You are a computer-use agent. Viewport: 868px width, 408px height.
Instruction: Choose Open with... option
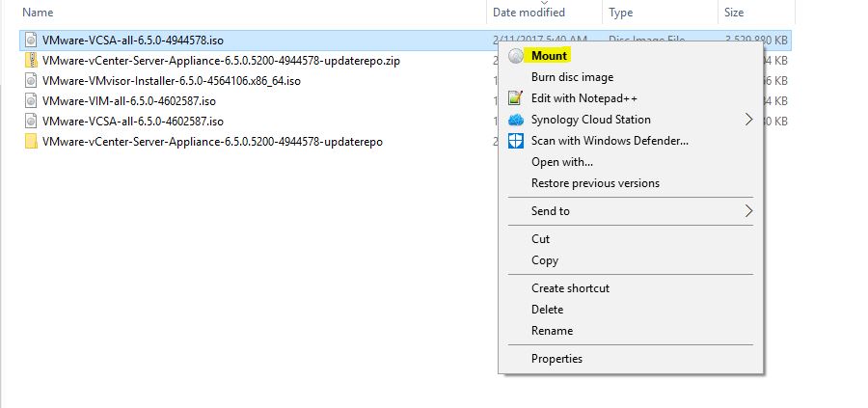[562, 162]
